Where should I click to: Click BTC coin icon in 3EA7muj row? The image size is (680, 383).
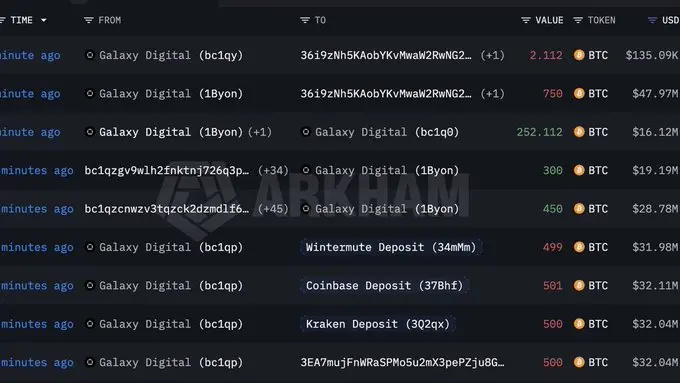[x=579, y=362]
